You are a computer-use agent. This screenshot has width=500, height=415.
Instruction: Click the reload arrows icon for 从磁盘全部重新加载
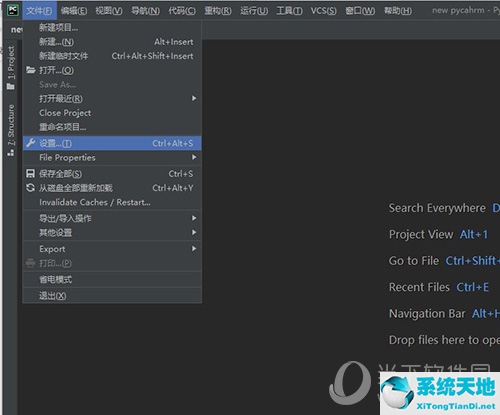pos(30,188)
